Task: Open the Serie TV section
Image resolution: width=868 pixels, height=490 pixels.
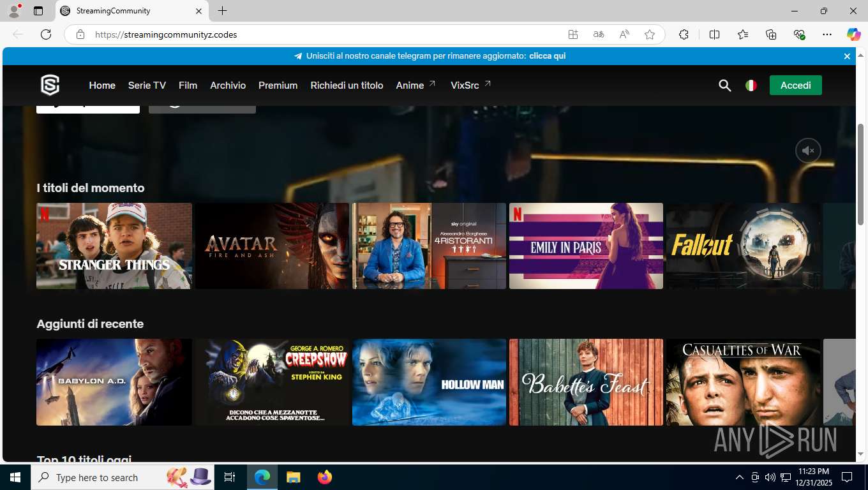Action: click(147, 85)
